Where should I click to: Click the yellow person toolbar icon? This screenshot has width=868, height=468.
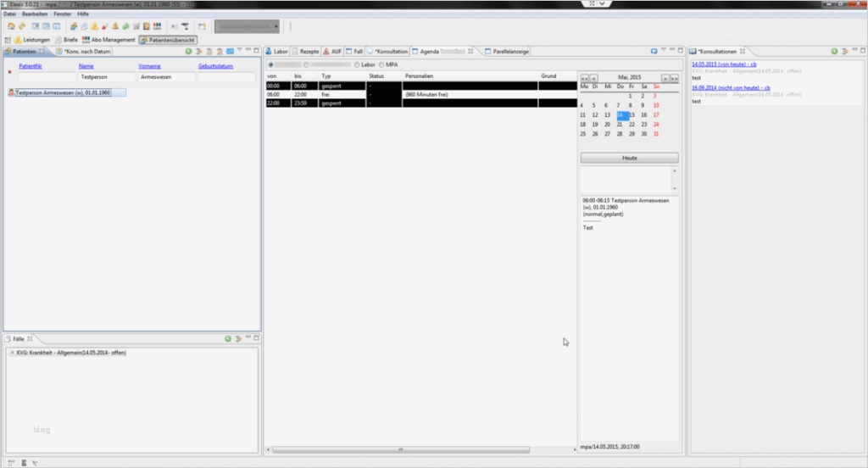tap(94, 26)
